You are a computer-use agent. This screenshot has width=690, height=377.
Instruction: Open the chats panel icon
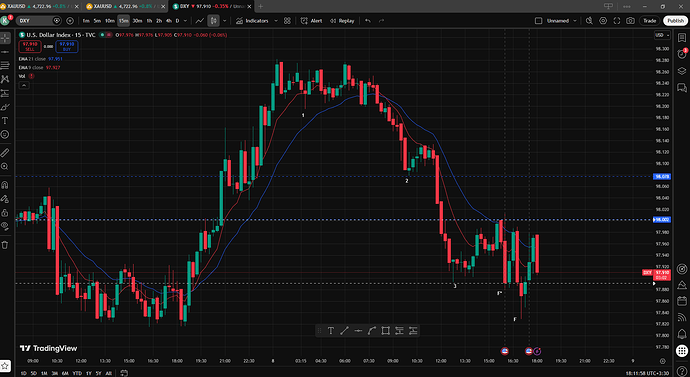click(x=682, y=87)
